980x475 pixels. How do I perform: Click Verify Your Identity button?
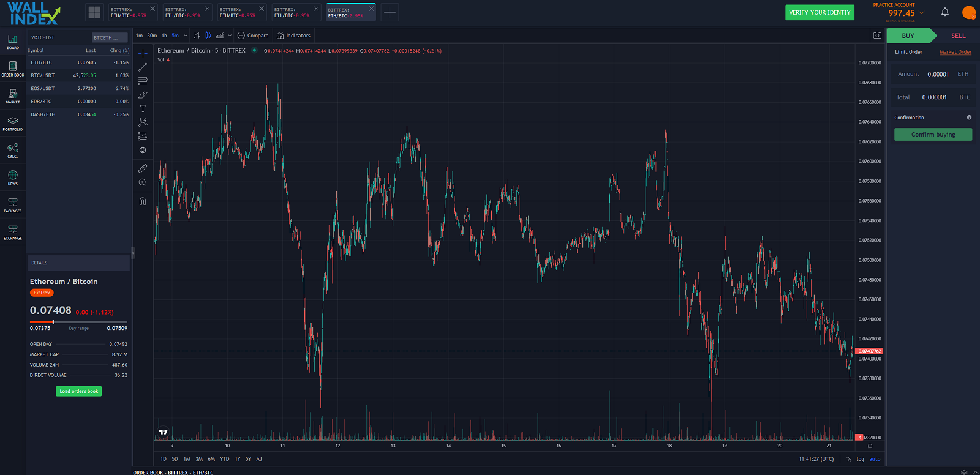click(x=820, y=12)
